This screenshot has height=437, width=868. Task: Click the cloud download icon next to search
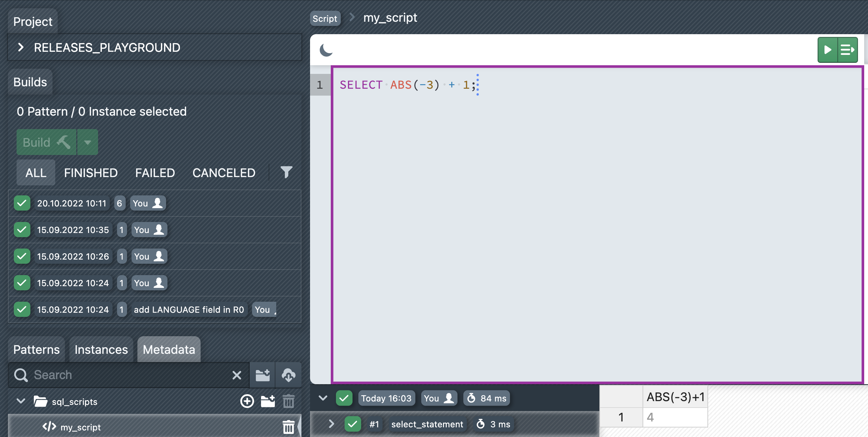tap(288, 375)
